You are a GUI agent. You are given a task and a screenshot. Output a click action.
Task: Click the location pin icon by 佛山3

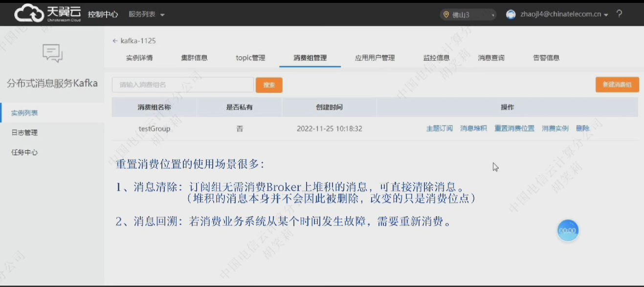(x=446, y=15)
